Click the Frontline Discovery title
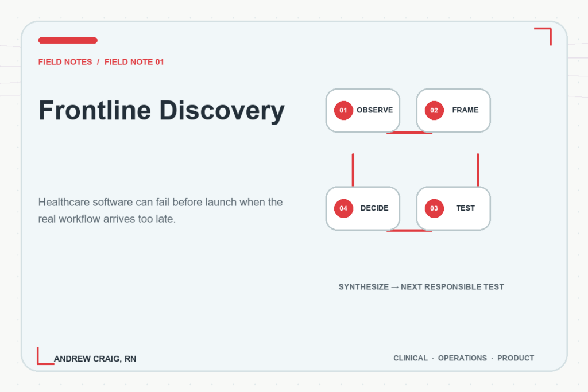The image size is (588, 392). click(x=161, y=111)
